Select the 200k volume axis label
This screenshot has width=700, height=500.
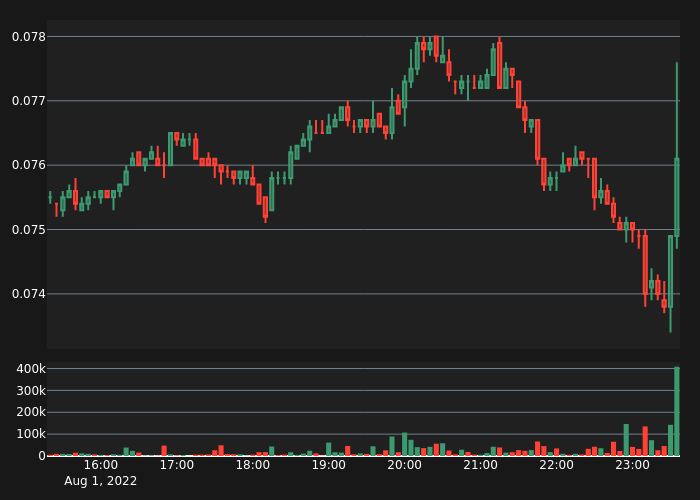31,412
